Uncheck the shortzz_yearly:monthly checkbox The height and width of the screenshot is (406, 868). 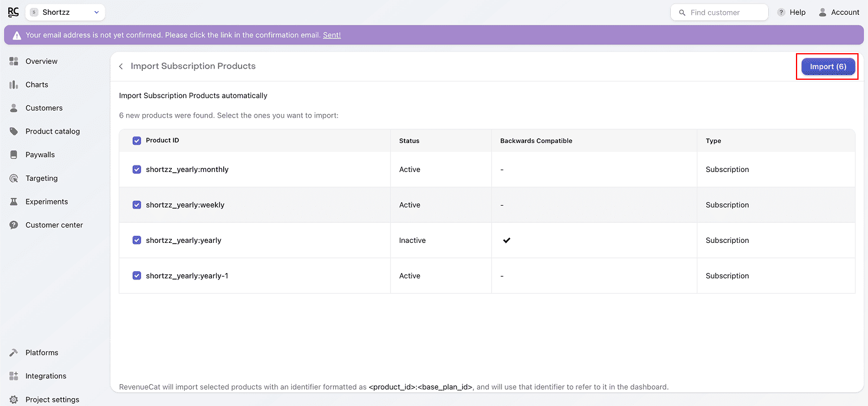(137, 170)
